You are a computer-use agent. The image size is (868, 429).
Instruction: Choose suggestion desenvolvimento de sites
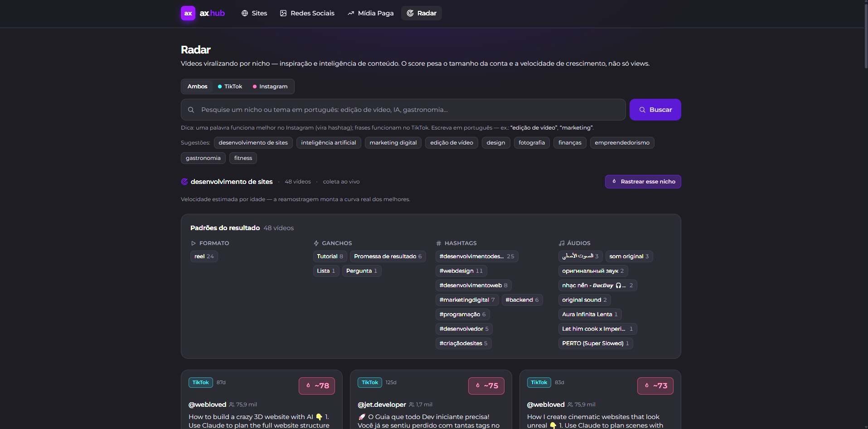(253, 143)
